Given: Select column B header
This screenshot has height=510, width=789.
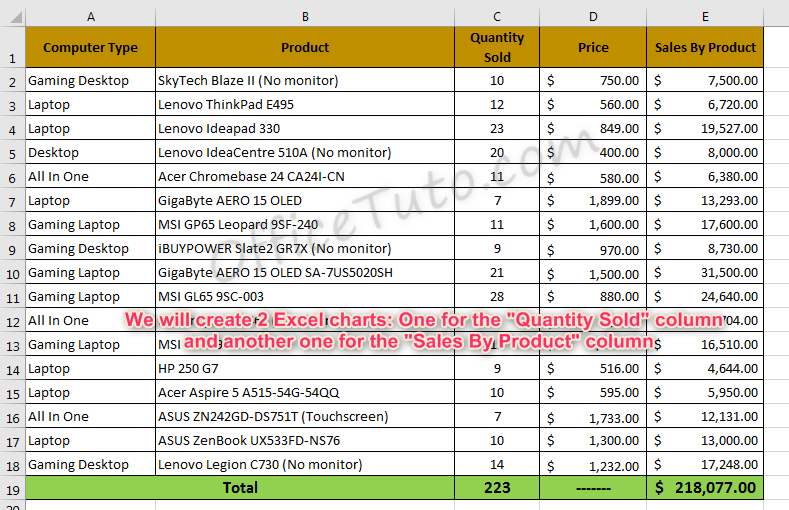Looking at the screenshot, I should pyautogui.click(x=305, y=17).
